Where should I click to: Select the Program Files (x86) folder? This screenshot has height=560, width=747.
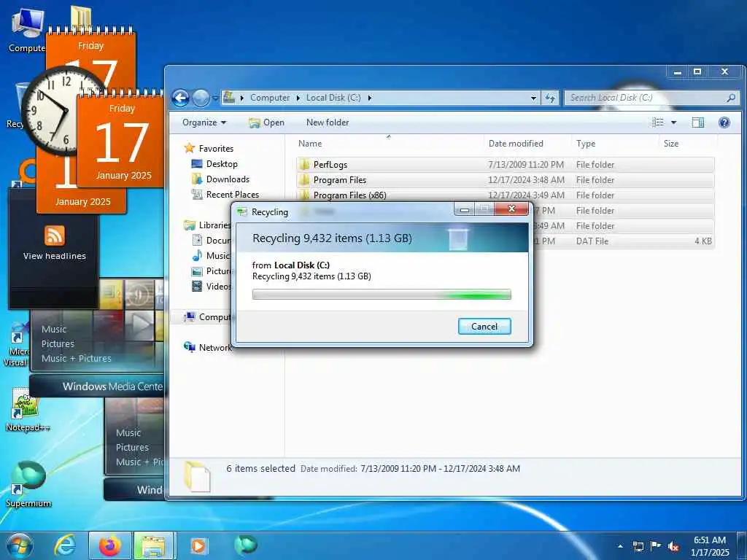pyautogui.click(x=505, y=195)
